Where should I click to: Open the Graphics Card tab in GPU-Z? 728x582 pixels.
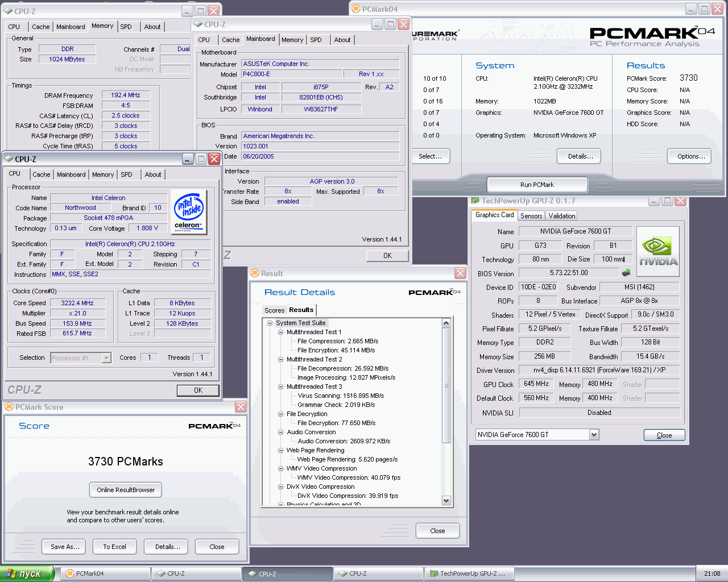pyautogui.click(x=494, y=215)
